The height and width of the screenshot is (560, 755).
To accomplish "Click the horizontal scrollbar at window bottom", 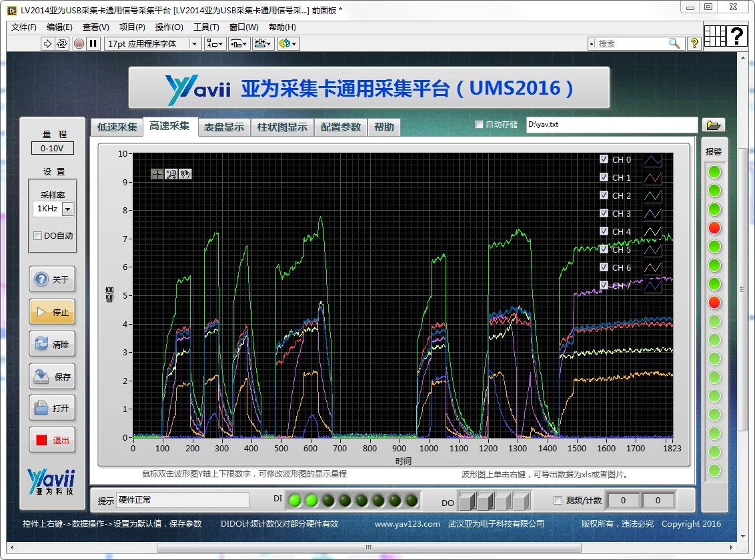I will point(369,547).
